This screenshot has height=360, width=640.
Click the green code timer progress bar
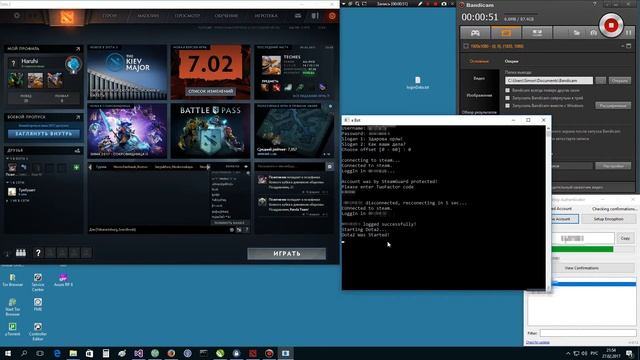[582, 249]
